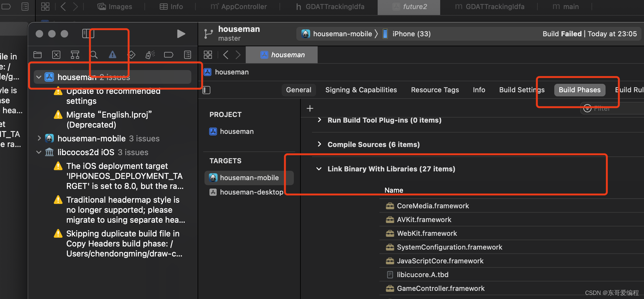Image resolution: width=644 pixels, height=299 pixels.
Task: Switch to Signing & Capabilities tab
Action: click(361, 90)
